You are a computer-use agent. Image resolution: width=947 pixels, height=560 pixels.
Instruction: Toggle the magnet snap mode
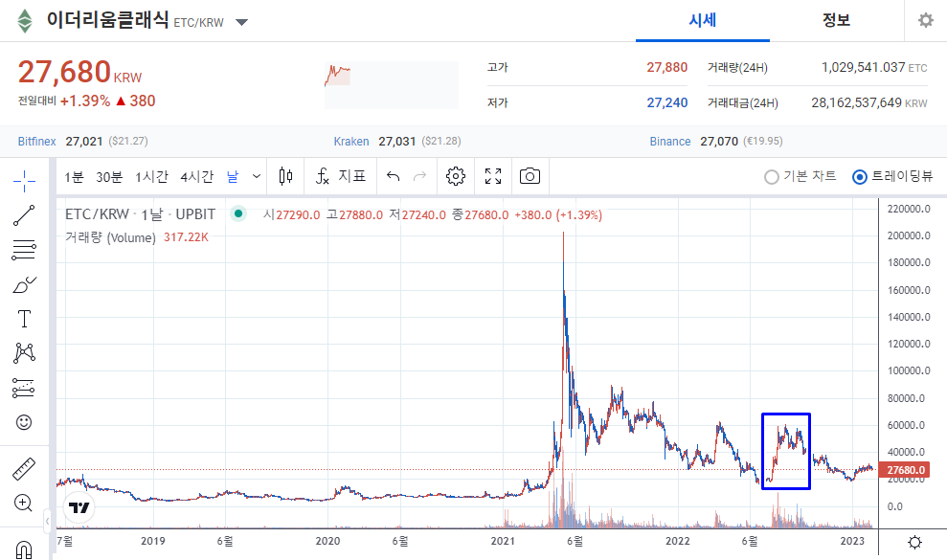[x=24, y=549]
